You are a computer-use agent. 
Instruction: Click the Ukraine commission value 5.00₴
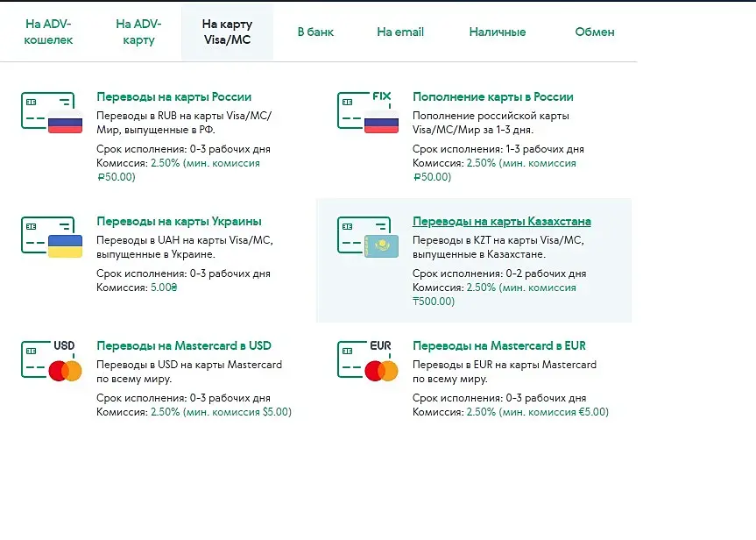point(164,288)
